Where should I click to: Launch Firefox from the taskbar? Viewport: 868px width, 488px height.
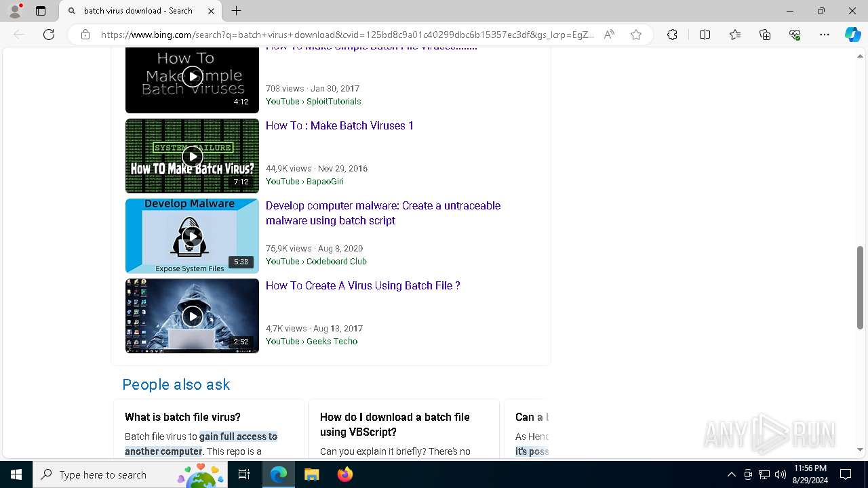click(344, 474)
